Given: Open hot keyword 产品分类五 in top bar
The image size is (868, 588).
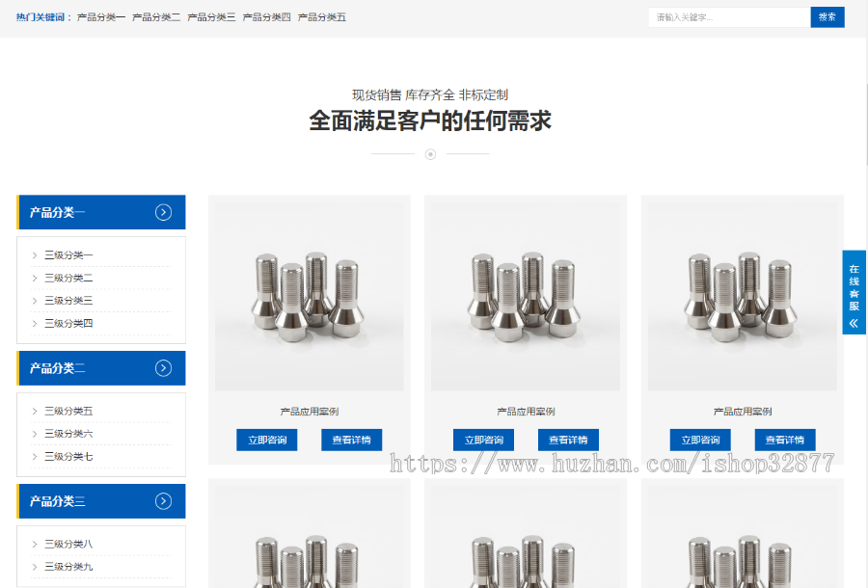Looking at the screenshot, I should pos(321,17).
